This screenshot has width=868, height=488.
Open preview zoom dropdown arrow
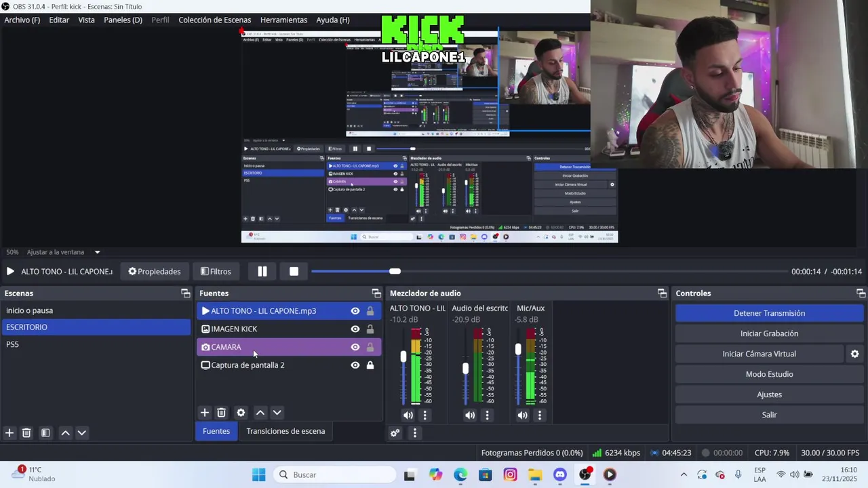point(97,252)
